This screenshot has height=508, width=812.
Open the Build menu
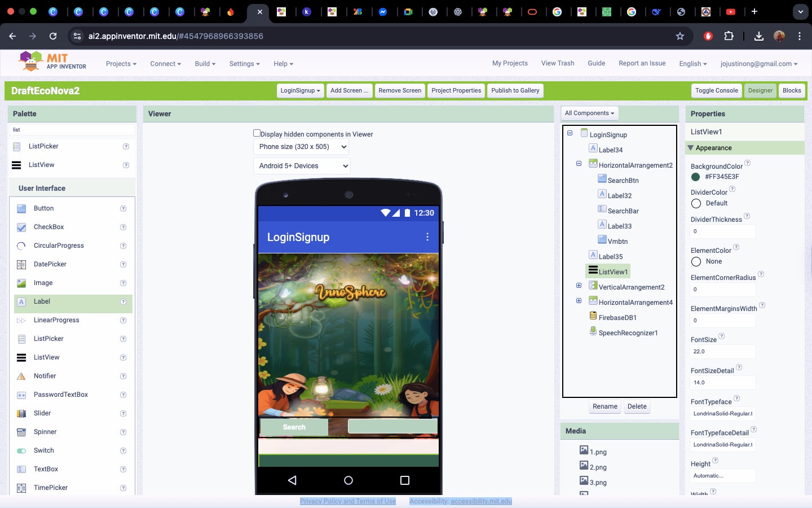(x=205, y=64)
